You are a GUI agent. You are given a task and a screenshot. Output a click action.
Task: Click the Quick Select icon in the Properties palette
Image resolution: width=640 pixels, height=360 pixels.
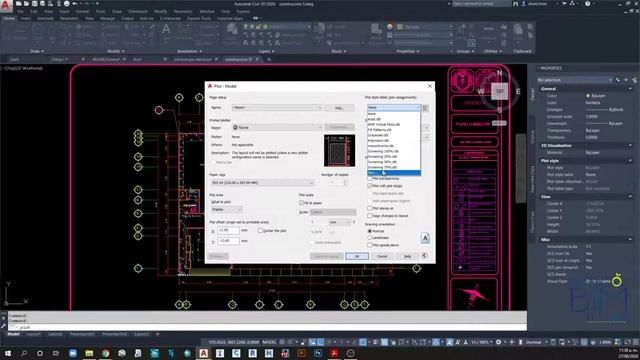point(635,80)
